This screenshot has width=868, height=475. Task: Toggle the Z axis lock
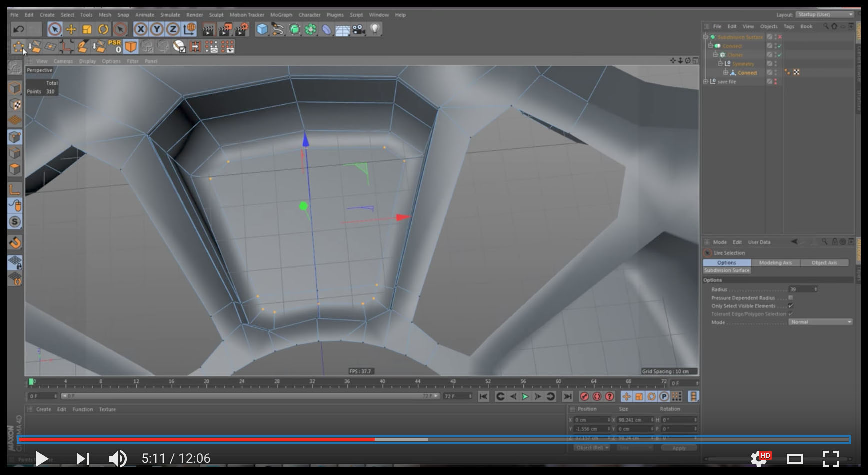point(173,29)
